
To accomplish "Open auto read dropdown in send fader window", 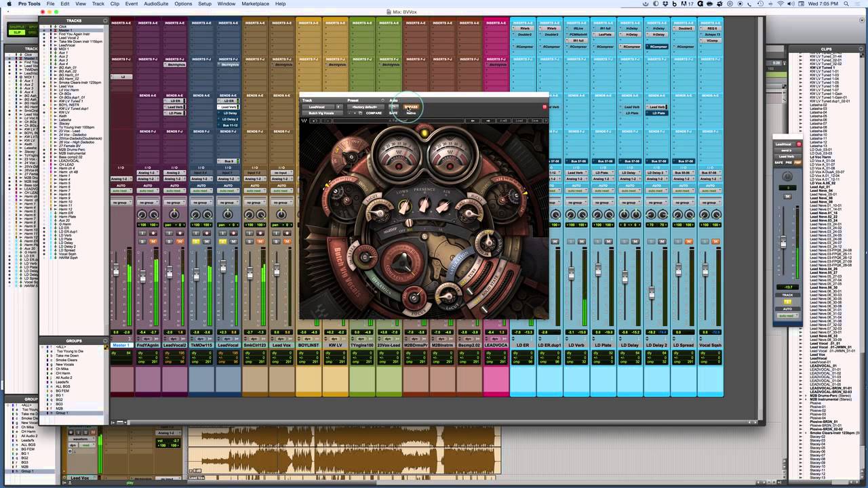I will [x=787, y=316].
